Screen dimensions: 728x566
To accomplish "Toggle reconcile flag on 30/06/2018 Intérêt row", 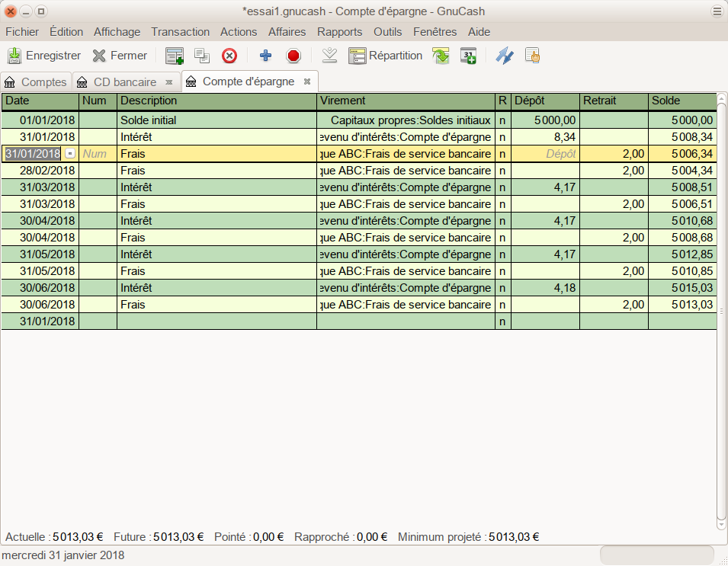I will 502,288.
